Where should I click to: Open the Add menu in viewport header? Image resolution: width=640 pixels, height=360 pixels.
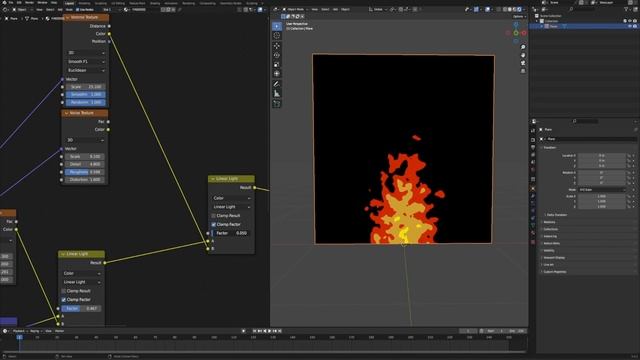click(335, 9)
